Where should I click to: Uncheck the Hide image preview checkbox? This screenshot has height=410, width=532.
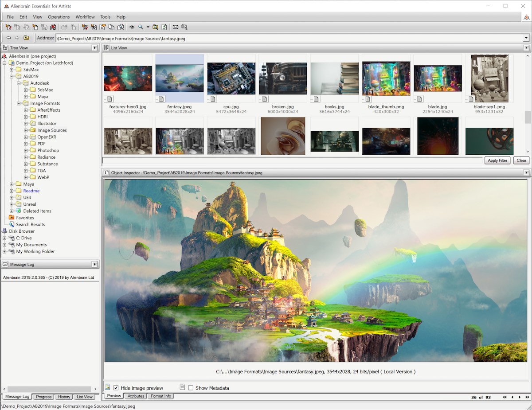(x=116, y=388)
